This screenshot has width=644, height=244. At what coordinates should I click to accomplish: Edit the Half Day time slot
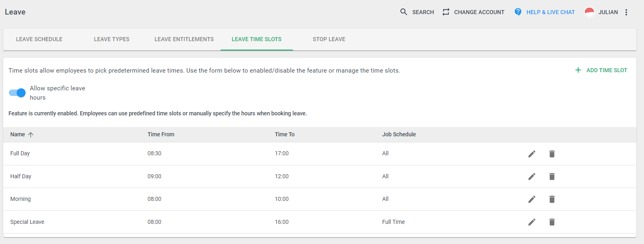(x=532, y=176)
